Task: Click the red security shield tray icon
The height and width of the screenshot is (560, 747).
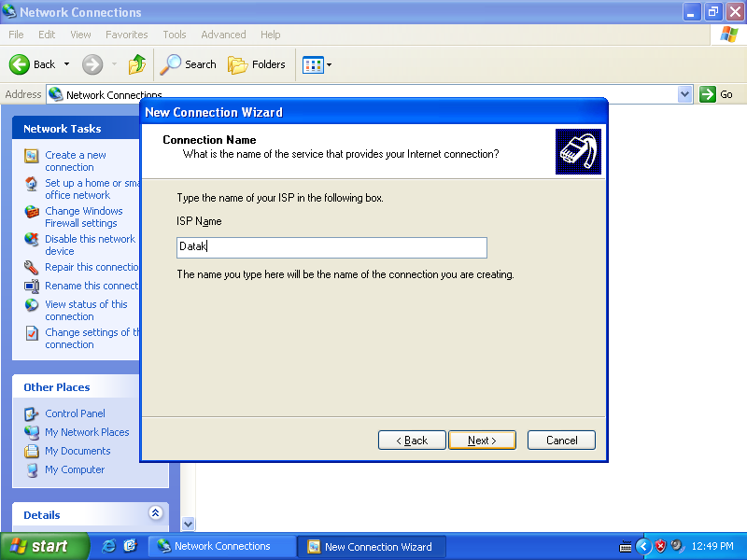Action: (x=660, y=546)
